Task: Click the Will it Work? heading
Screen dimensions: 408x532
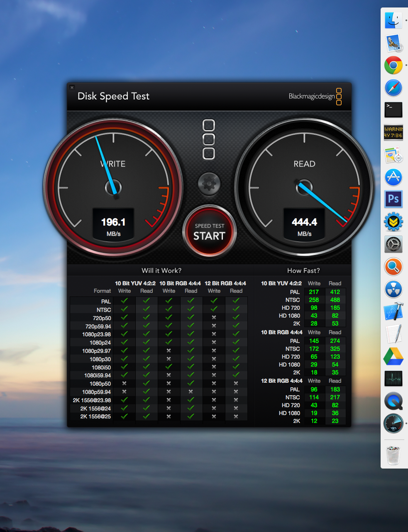Action: 161,270
